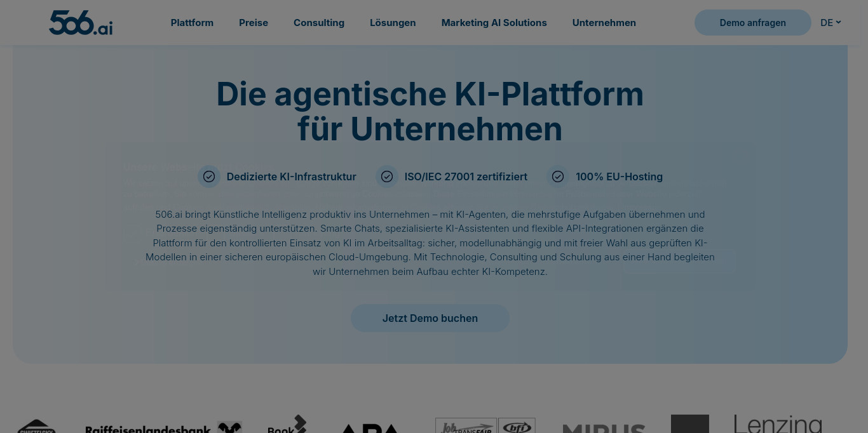Open the Unternehmen menu

coord(604,23)
